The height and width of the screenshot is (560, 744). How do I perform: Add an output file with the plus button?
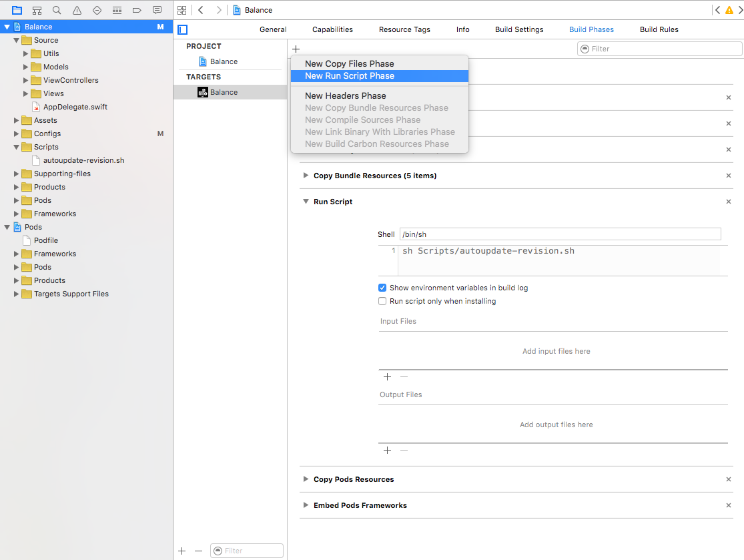387,451
